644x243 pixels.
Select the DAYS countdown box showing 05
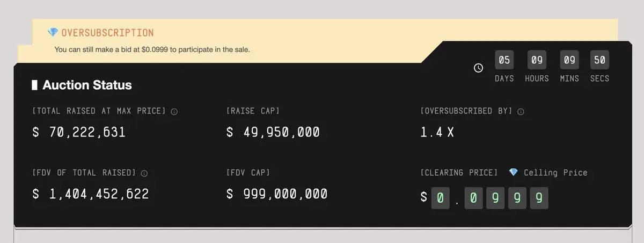click(504, 60)
